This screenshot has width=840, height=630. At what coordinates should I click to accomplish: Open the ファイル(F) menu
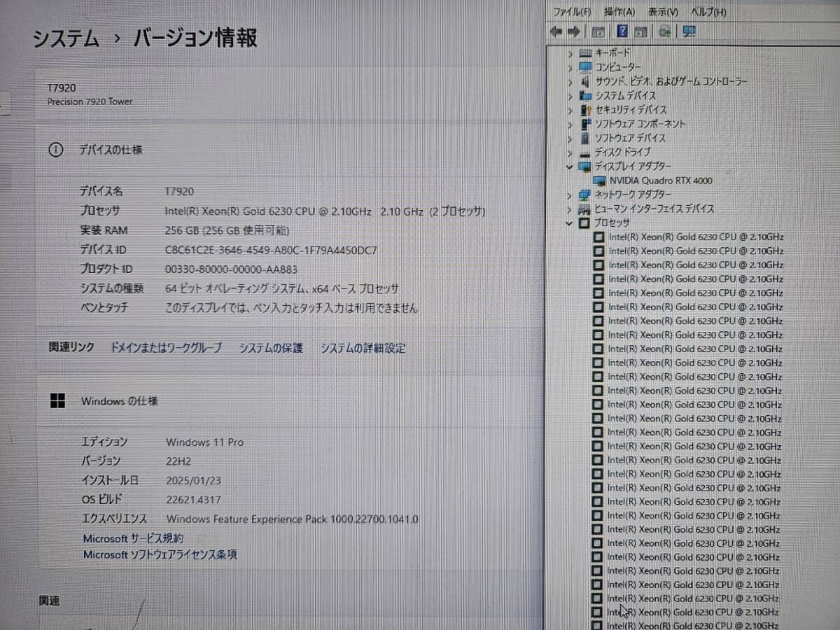[572, 12]
